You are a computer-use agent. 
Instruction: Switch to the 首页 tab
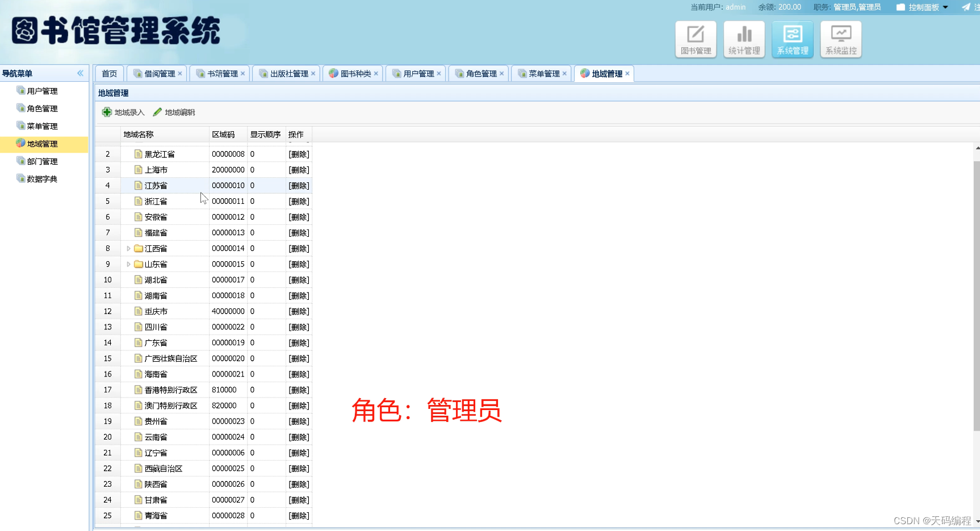pyautogui.click(x=109, y=74)
